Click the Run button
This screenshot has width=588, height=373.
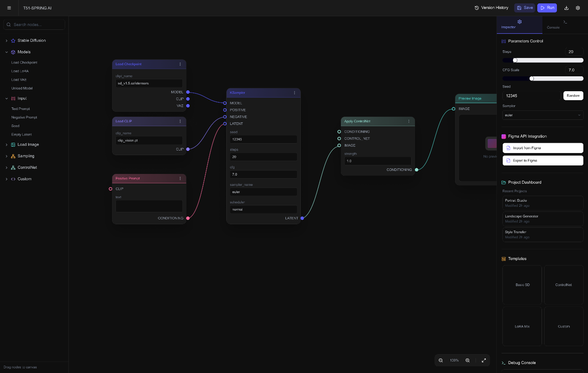click(547, 8)
